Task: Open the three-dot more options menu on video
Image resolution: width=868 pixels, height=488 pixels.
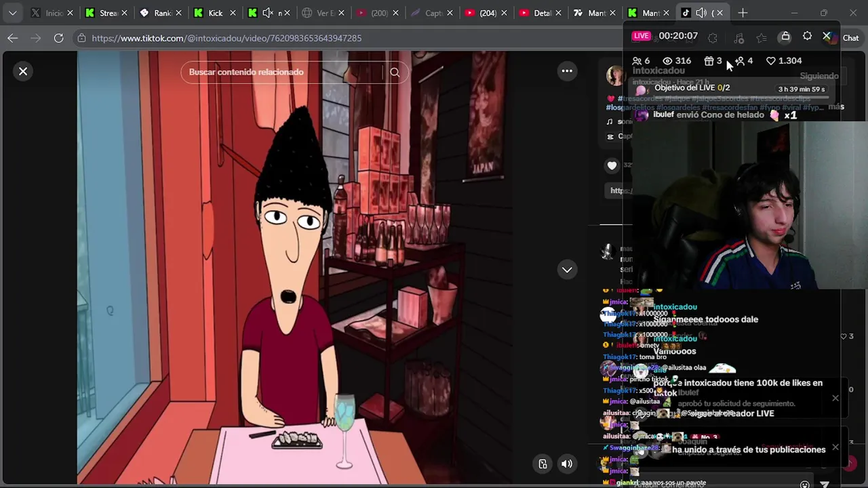Action: tap(567, 71)
